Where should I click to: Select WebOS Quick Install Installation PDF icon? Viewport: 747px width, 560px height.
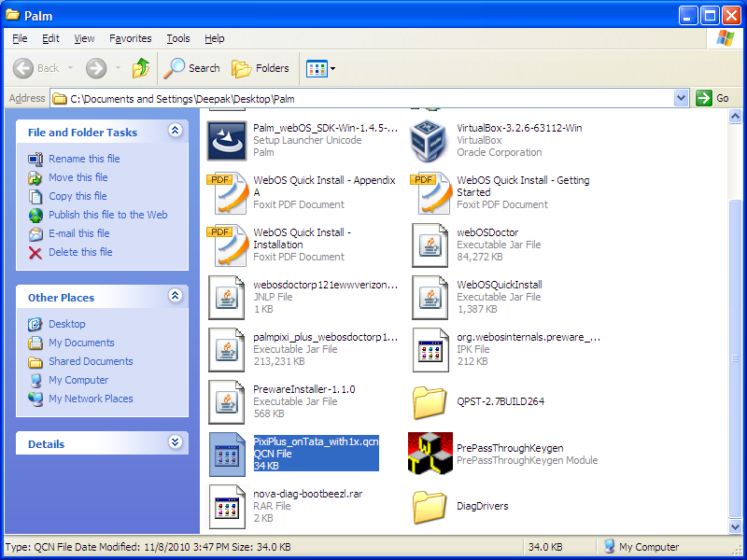click(x=228, y=245)
